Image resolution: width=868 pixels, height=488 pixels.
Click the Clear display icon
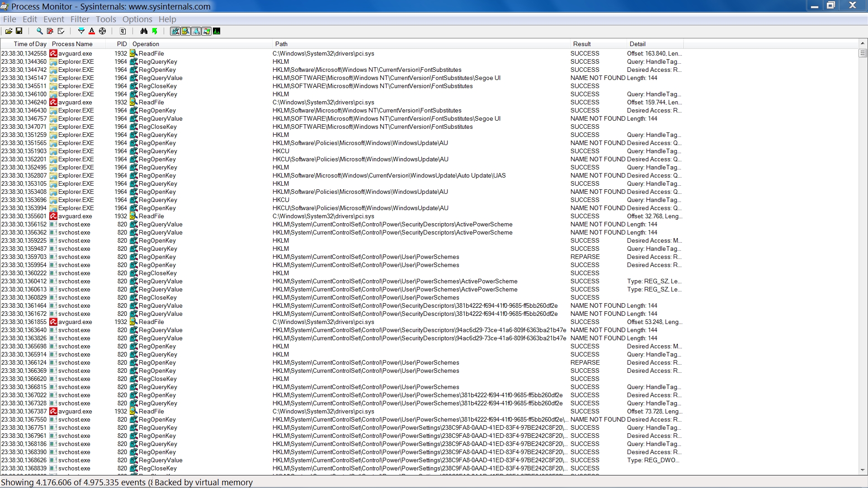61,31
